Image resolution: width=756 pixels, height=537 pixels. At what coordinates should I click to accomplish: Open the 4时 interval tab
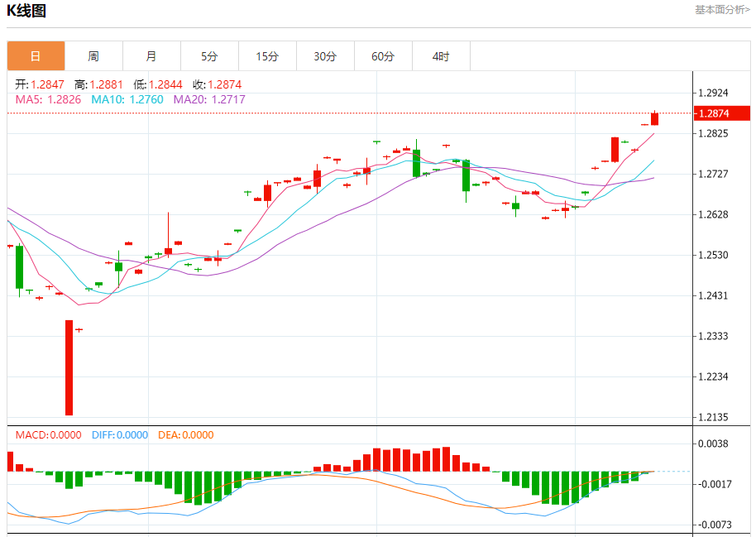pos(441,56)
